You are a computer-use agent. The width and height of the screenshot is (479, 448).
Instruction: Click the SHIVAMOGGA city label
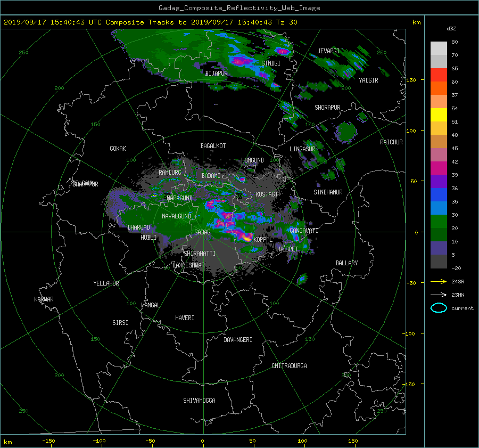199,401
